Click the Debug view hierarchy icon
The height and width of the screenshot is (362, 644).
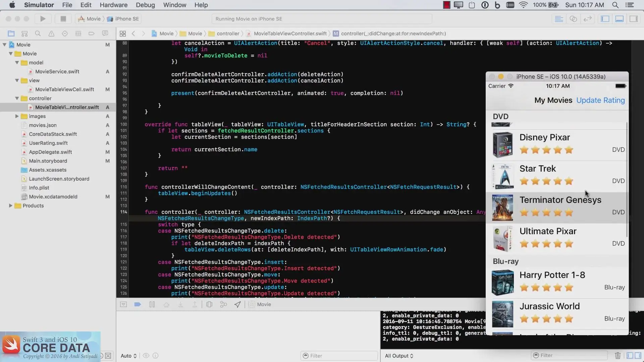[x=209, y=304]
